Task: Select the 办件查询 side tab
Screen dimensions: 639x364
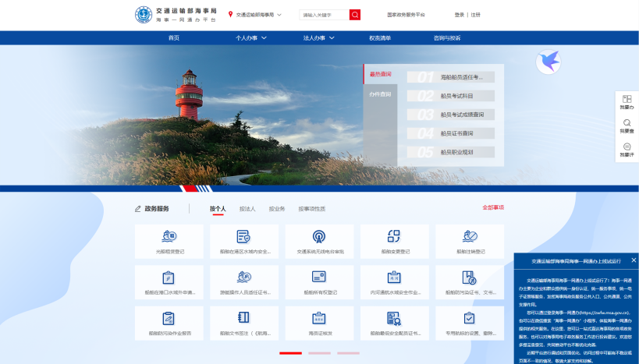Action: [380, 94]
